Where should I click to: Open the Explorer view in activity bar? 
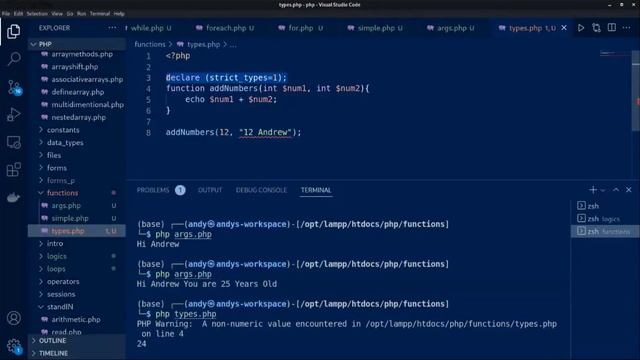13,31
